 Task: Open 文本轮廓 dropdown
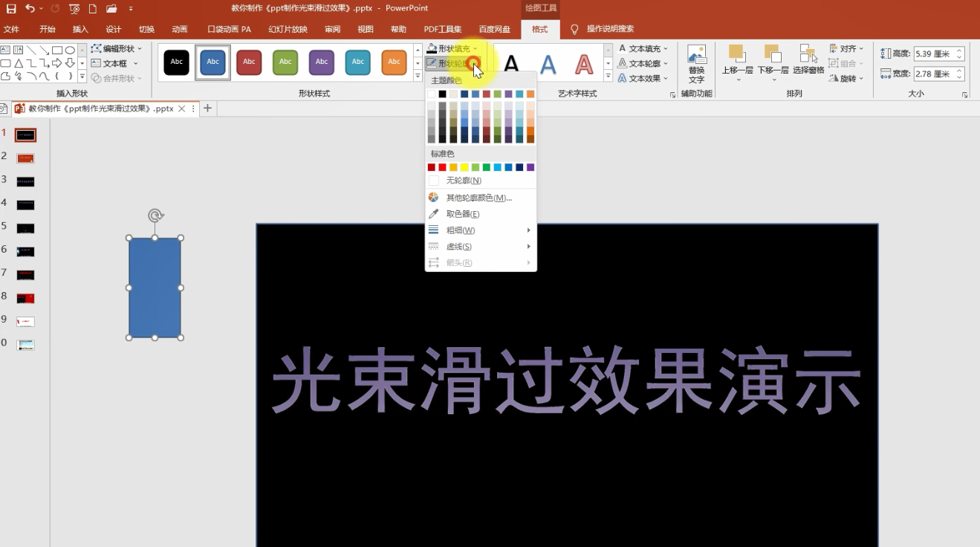643,63
